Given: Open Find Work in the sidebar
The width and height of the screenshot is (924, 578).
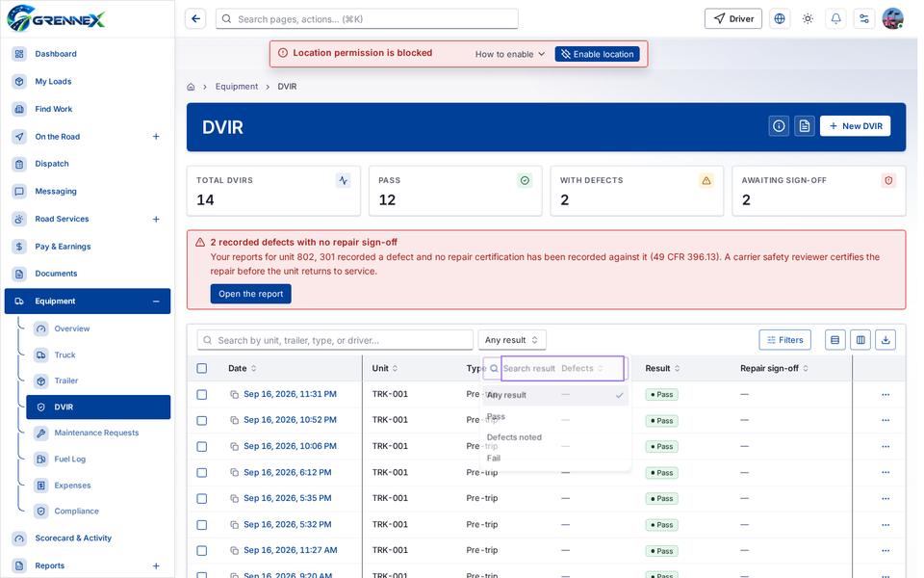Looking at the screenshot, I should [88, 109].
